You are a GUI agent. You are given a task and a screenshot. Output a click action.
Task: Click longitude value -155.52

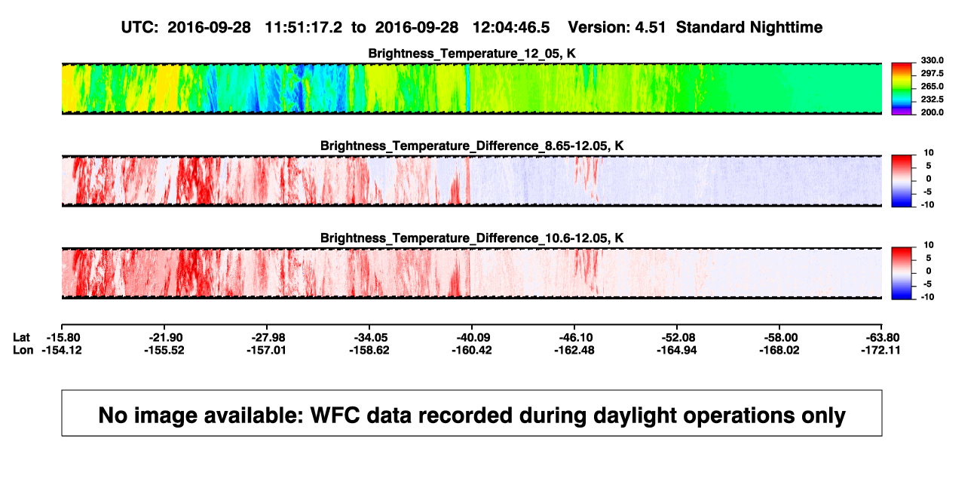coord(164,350)
